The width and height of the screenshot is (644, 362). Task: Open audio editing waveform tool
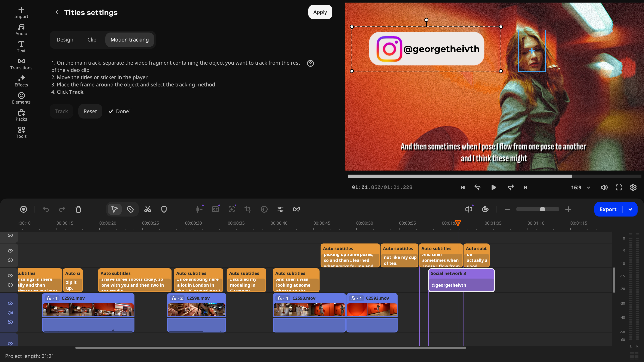(199, 209)
